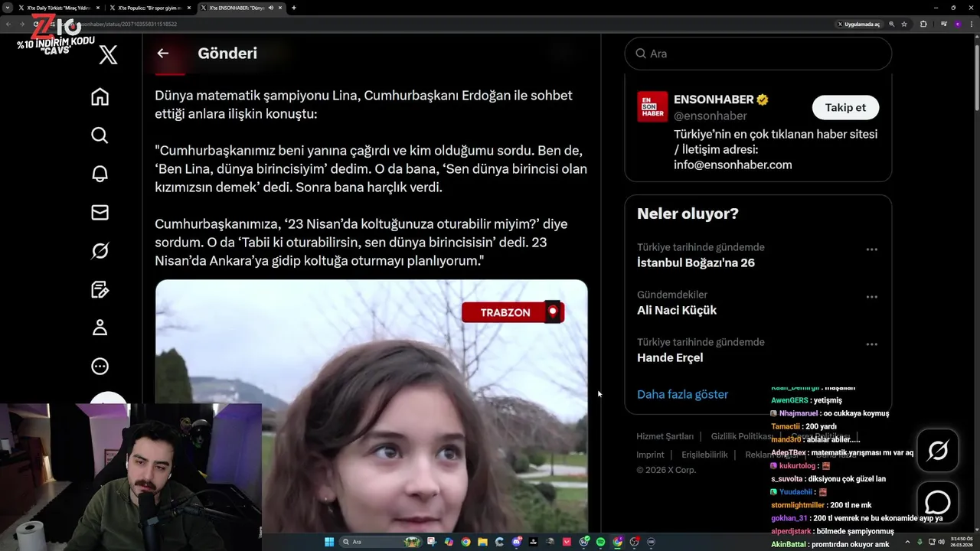Open options for İstanbul Boğazı'na 26 trend
Viewport: 980px width, 551px height.
871,249
